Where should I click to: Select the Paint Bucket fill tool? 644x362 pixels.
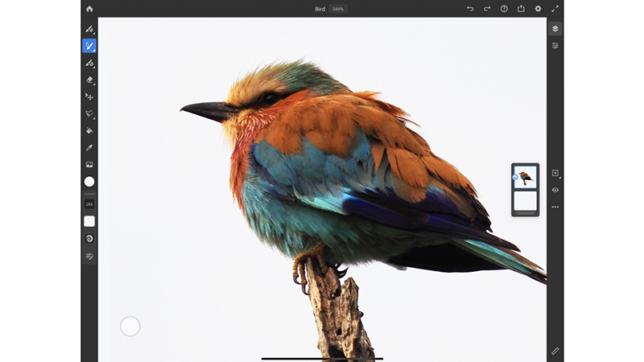click(x=89, y=130)
